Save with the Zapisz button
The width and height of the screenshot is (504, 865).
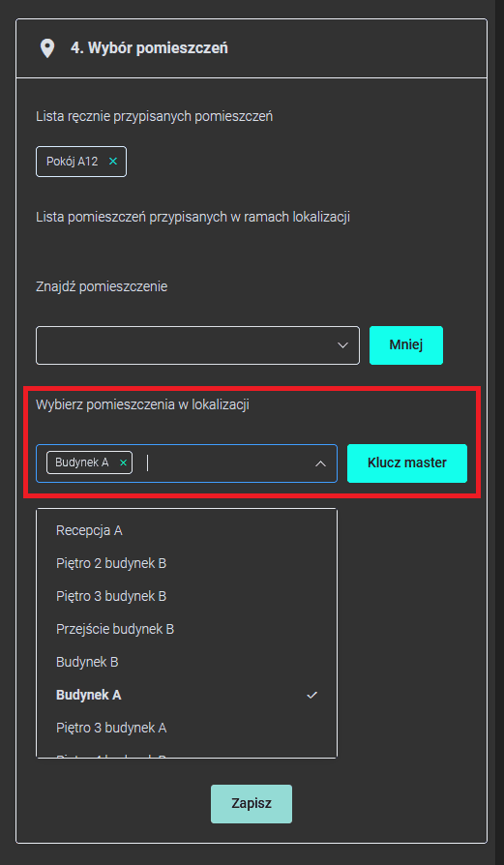252,804
